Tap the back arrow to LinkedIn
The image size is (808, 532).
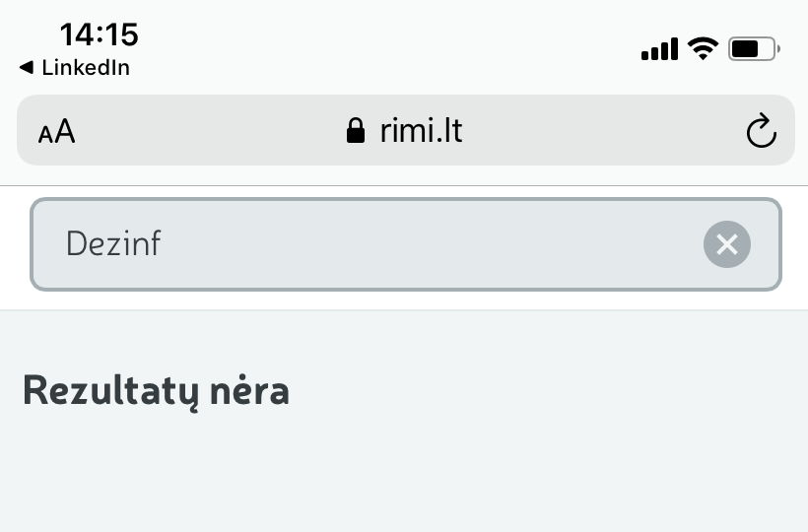(26, 68)
